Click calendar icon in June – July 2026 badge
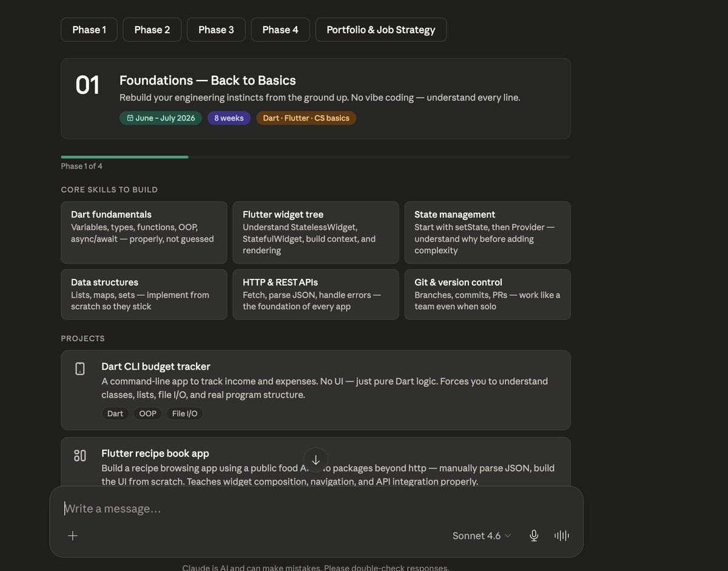 click(130, 118)
